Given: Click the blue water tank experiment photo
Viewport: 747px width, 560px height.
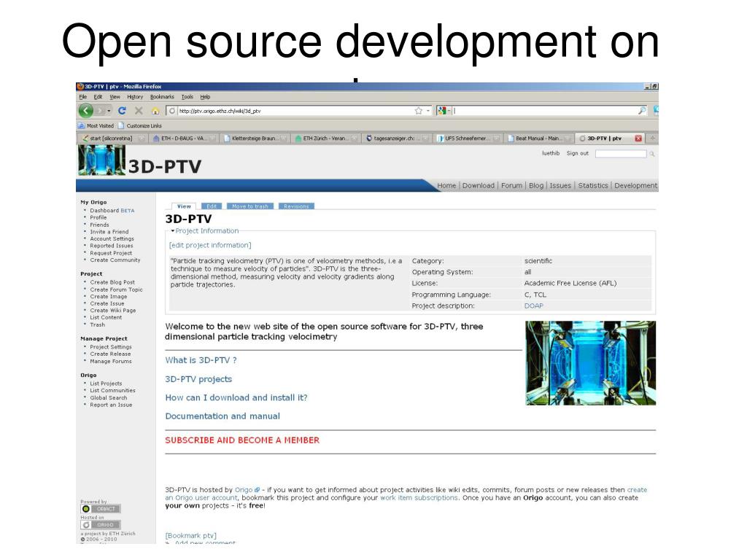Looking at the screenshot, I should coord(591,363).
